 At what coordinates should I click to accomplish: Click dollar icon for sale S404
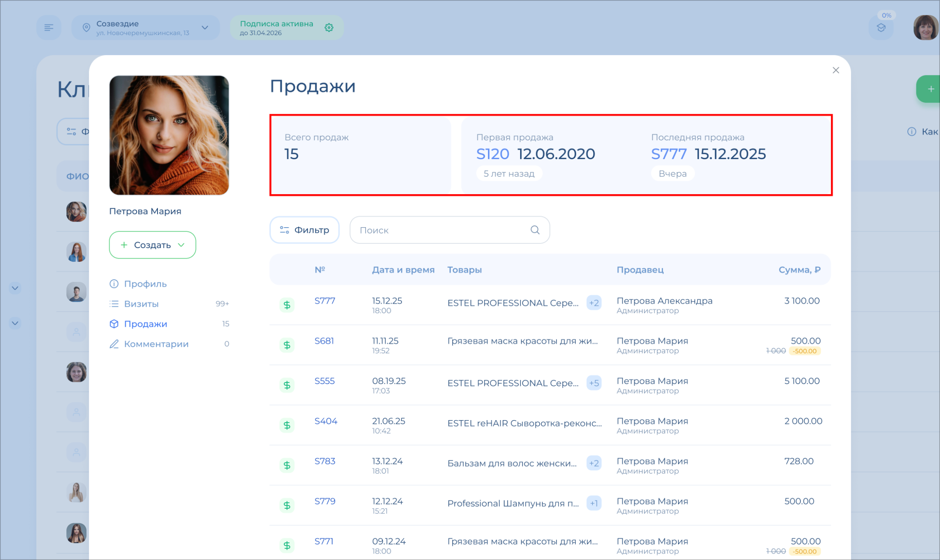pos(287,425)
